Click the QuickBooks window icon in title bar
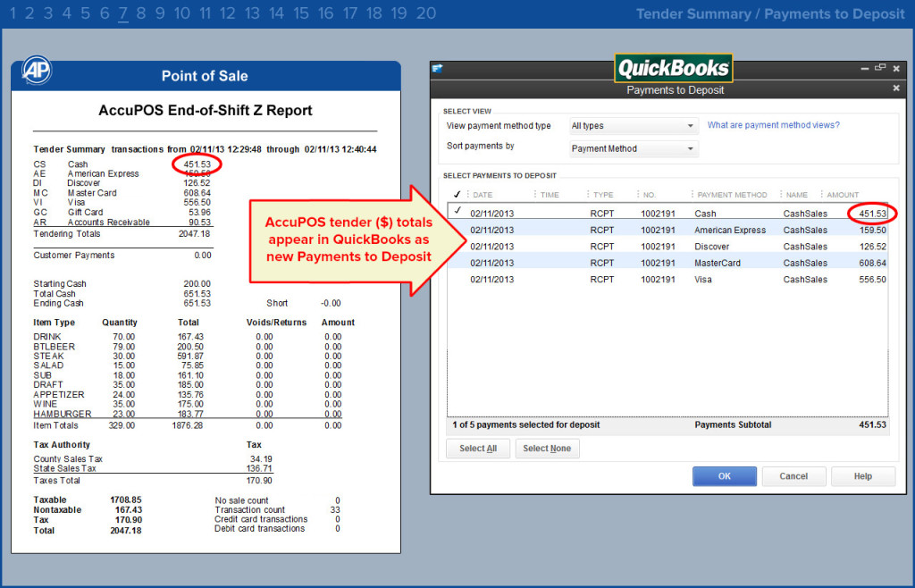Image resolution: width=915 pixels, height=588 pixels. [x=437, y=68]
